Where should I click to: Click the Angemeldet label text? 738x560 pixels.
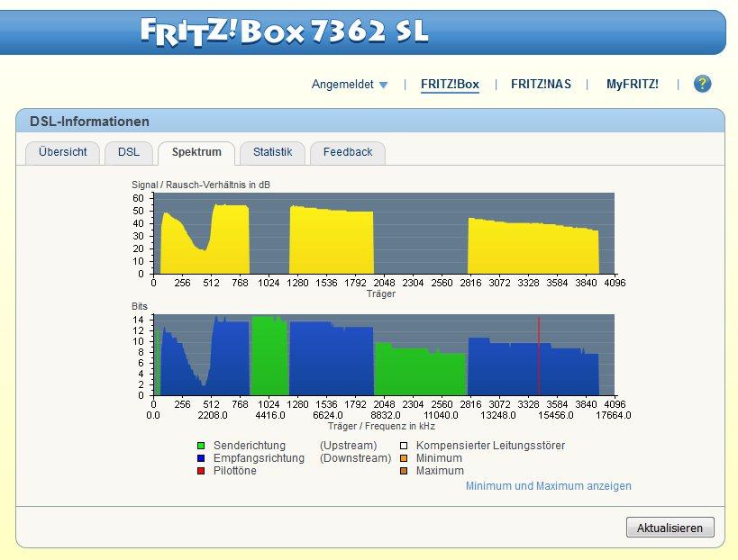tap(342, 85)
